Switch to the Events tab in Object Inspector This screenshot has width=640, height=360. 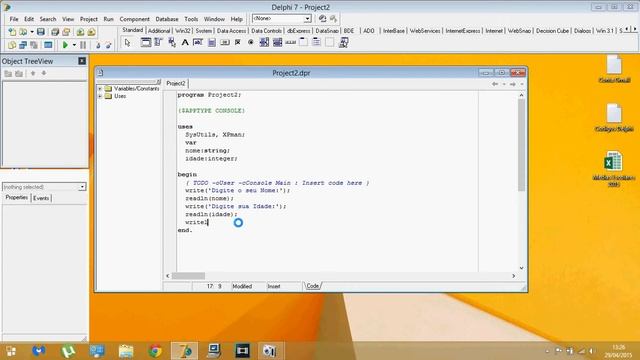click(41, 198)
